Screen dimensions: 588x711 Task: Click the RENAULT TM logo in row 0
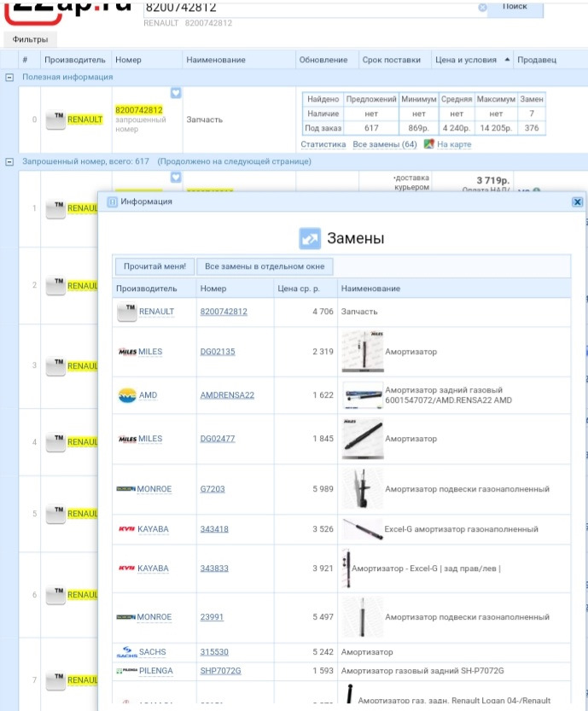point(55,119)
